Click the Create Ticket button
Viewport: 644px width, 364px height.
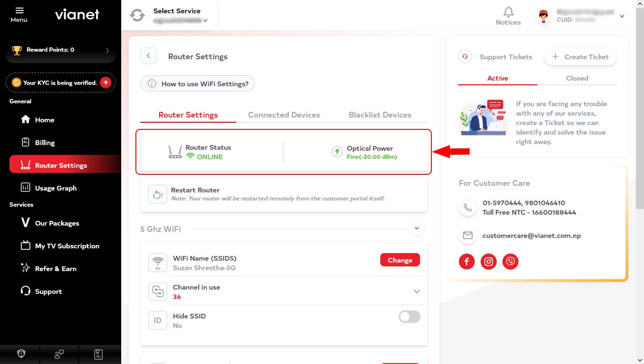click(581, 57)
